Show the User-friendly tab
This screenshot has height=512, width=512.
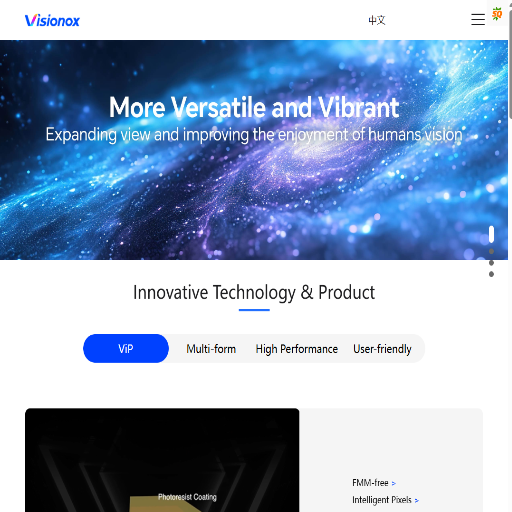[382, 349]
